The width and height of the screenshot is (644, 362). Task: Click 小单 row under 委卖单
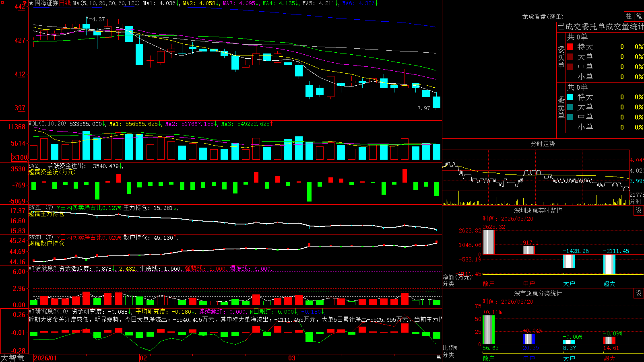(605, 127)
